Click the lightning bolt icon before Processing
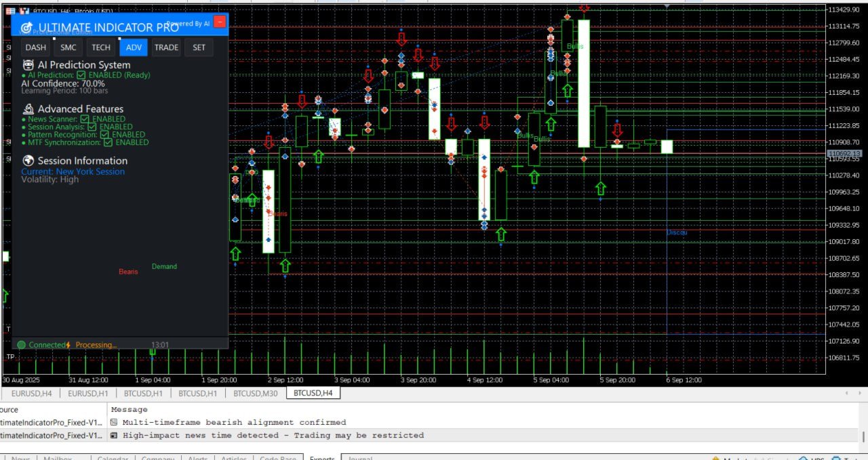Screen dimensions: 868x460 (x=68, y=345)
